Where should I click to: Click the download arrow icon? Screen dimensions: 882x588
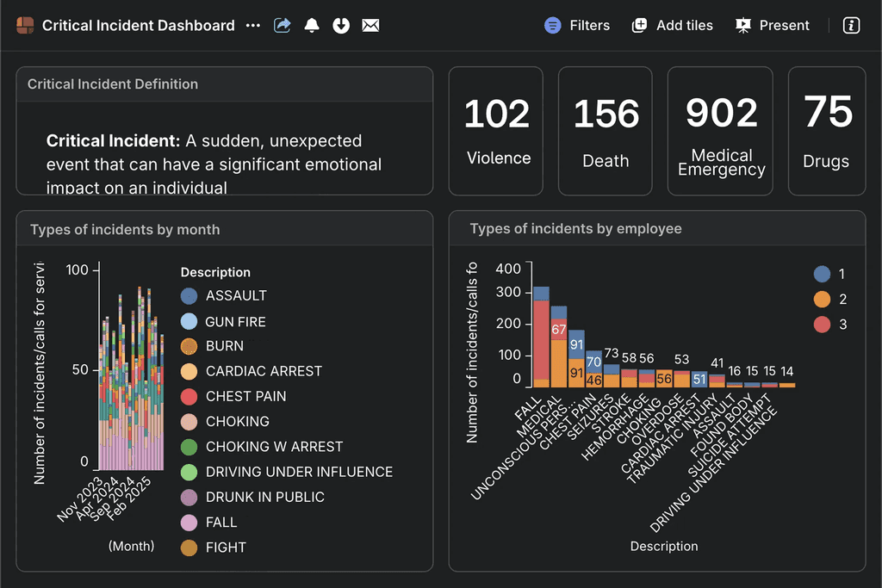(x=341, y=26)
